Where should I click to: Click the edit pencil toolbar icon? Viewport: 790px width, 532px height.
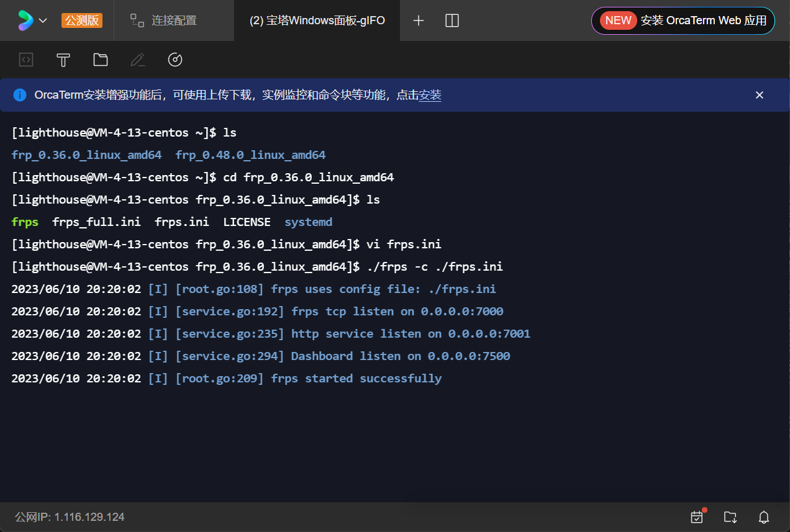tap(138, 60)
